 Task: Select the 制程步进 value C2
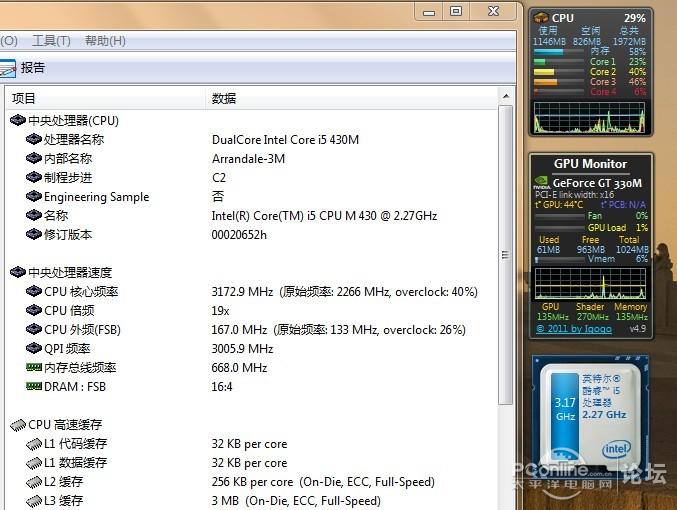pyautogui.click(x=219, y=177)
